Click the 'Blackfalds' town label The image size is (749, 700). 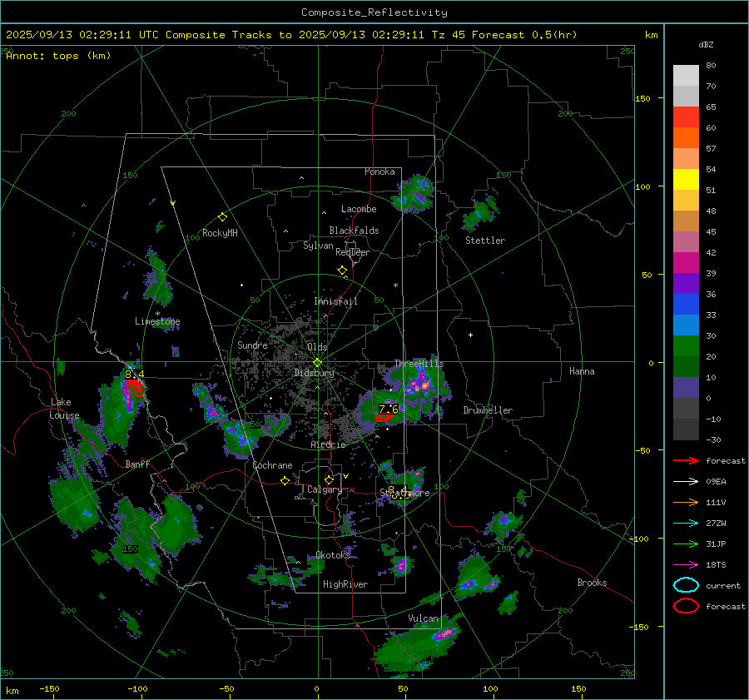point(354,231)
